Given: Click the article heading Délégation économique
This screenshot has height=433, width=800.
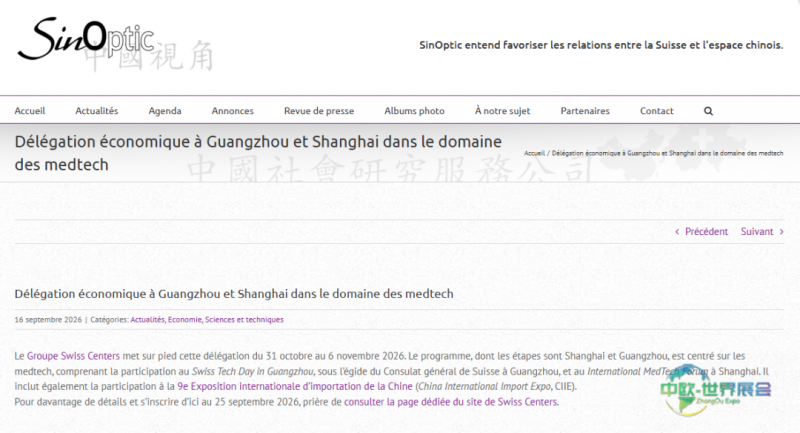Looking at the screenshot, I should pos(234,294).
